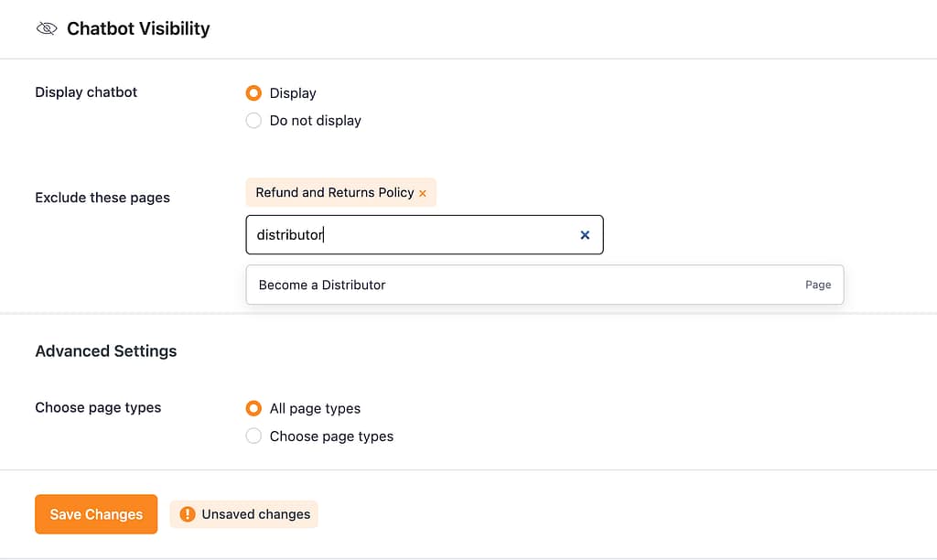The image size is (937, 560).
Task: Select the Do not display option
Action: coord(253,120)
